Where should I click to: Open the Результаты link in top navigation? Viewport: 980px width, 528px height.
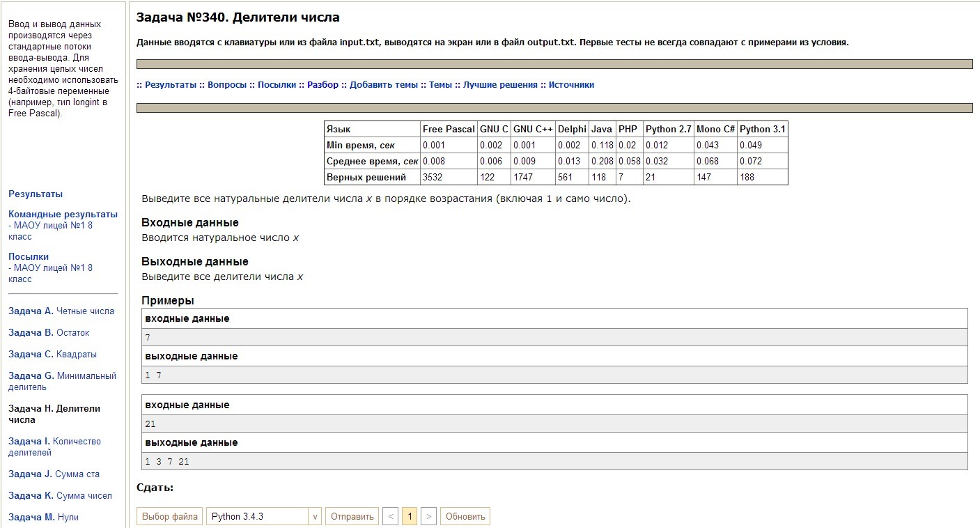(171, 85)
